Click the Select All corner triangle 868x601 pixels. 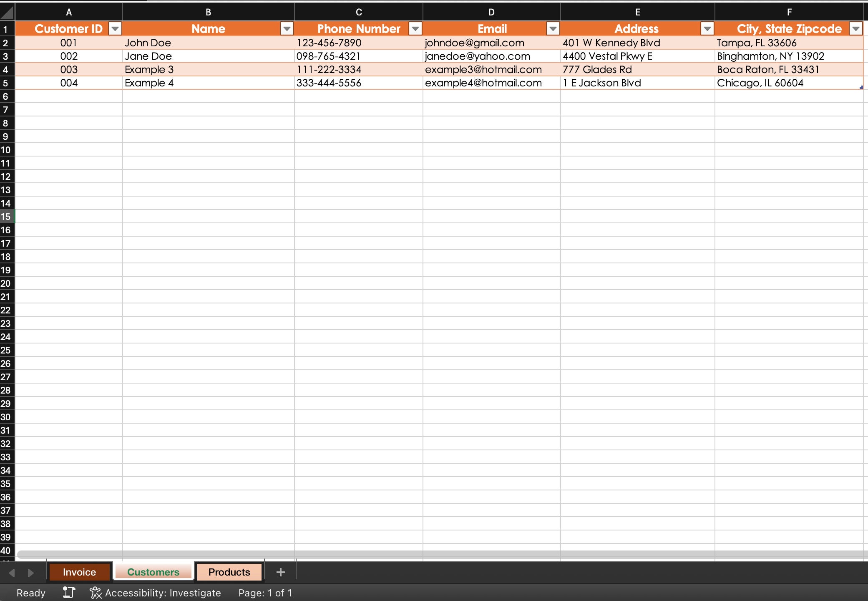pos(6,11)
